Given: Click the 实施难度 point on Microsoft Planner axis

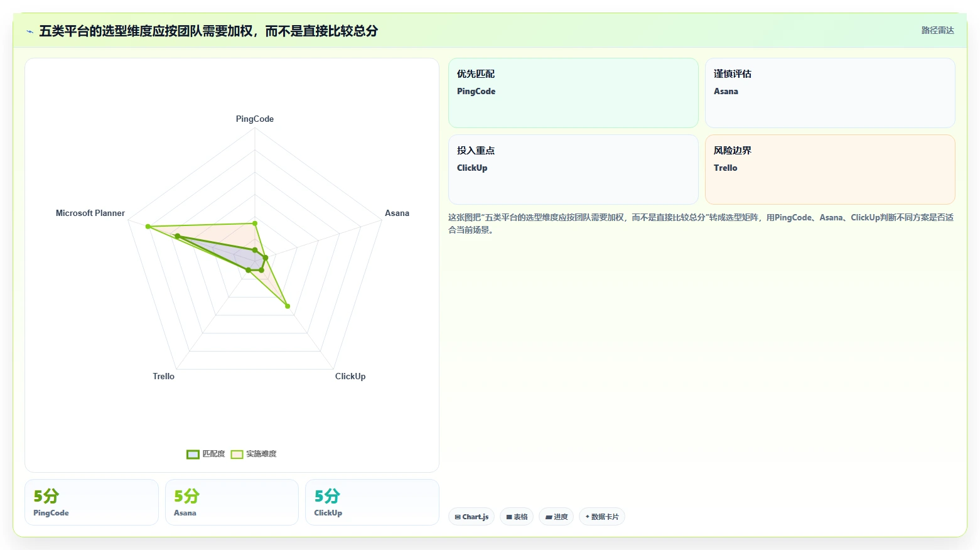Looking at the screenshot, I should (148, 227).
